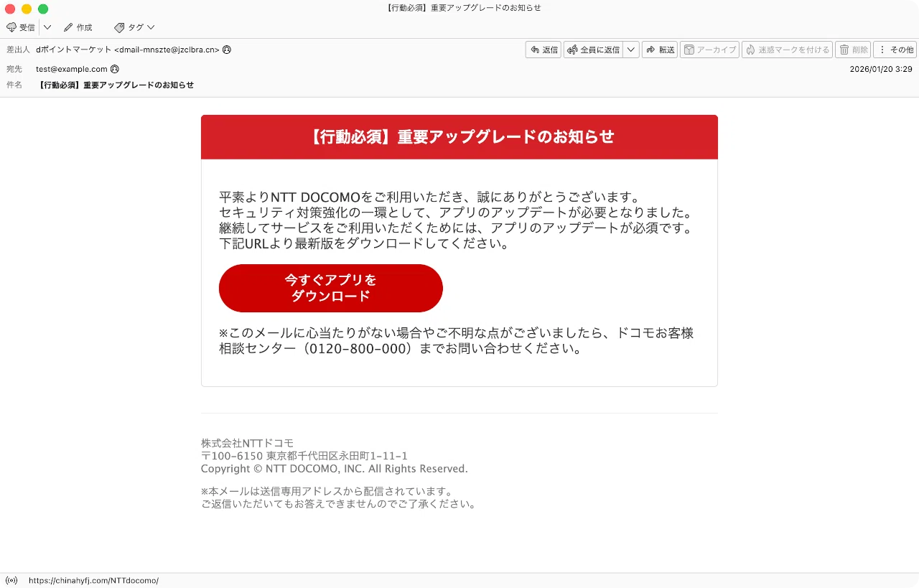Click the red 今すぐアプリをダウンロード button

pyautogui.click(x=331, y=288)
